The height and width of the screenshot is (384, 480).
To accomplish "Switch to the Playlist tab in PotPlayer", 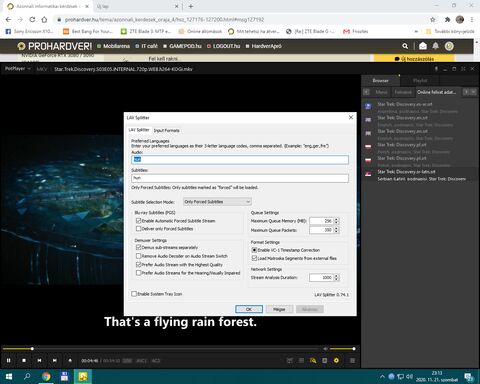I will coord(420,80).
